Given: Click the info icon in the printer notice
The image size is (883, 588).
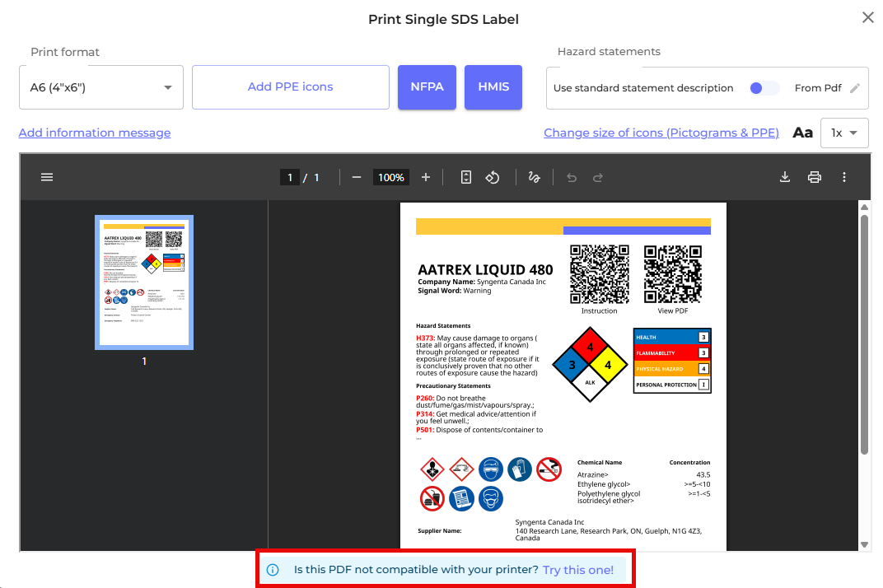Looking at the screenshot, I should pos(273,570).
